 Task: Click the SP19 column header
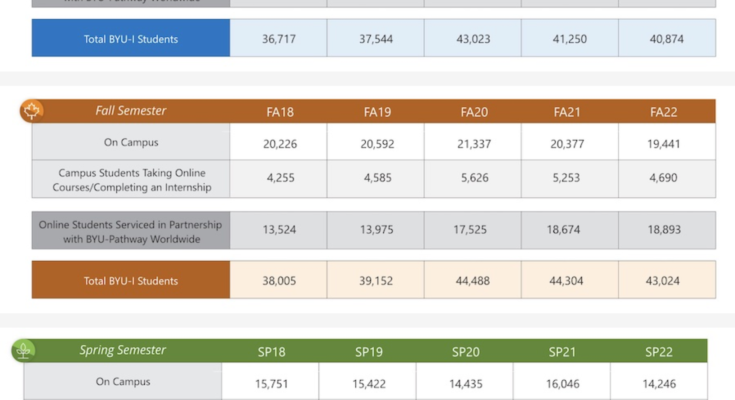tap(369, 352)
